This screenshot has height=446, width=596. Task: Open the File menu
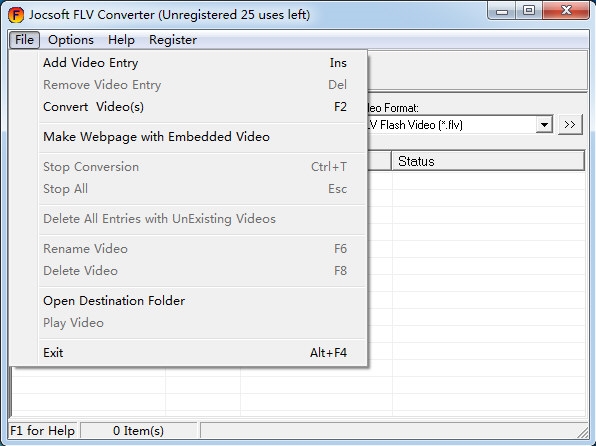pyautogui.click(x=24, y=40)
